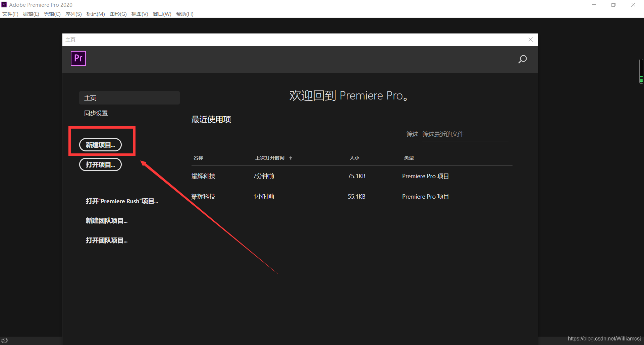
Task: Sort by the 大小 column header
Action: click(355, 158)
